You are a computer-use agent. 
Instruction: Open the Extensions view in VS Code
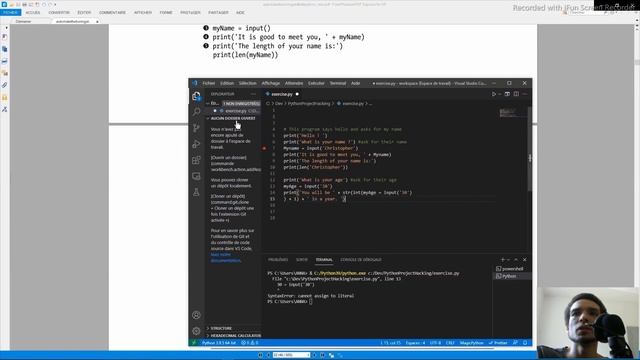click(196, 160)
